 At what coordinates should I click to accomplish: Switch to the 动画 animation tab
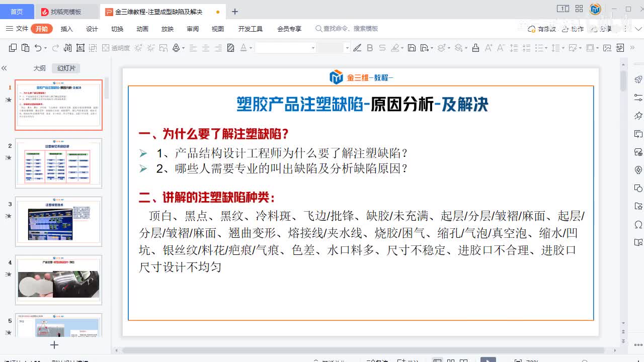tap(142, 29)
